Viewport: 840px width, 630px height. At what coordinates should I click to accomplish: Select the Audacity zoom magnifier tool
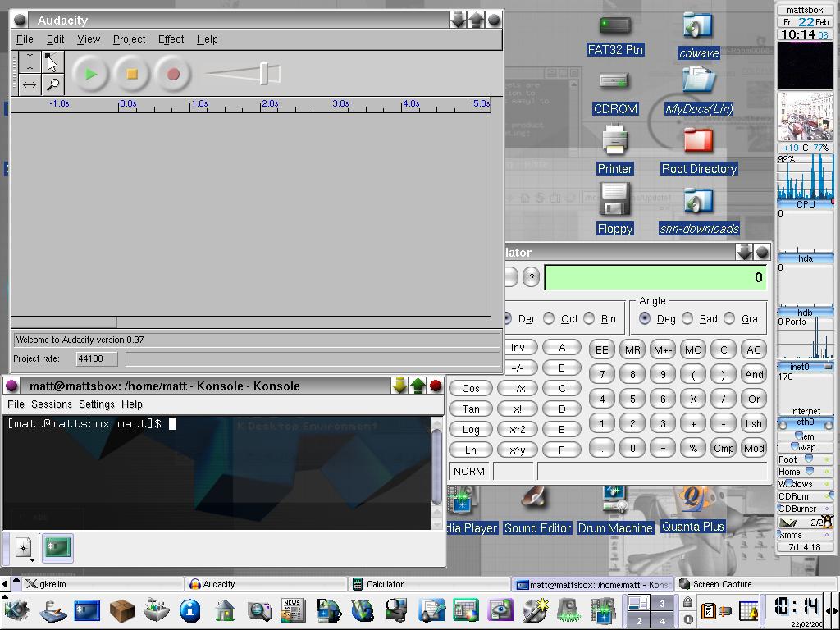(52, 84)
